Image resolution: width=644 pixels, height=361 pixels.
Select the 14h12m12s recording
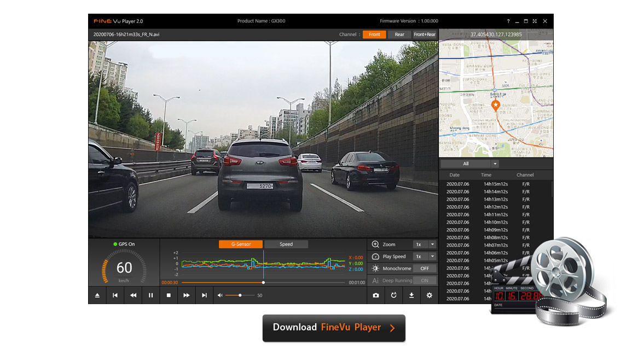(x=496, y=207)
